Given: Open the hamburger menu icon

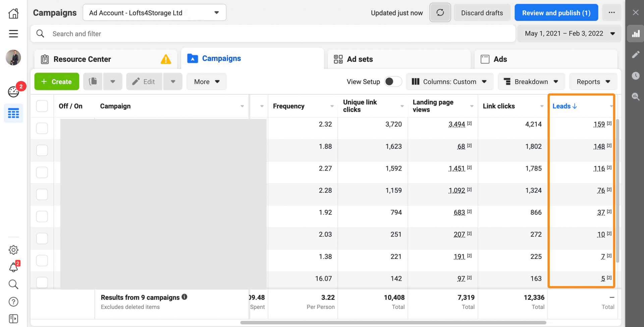Looking at the screenshot, I should [x=13, y=34].
